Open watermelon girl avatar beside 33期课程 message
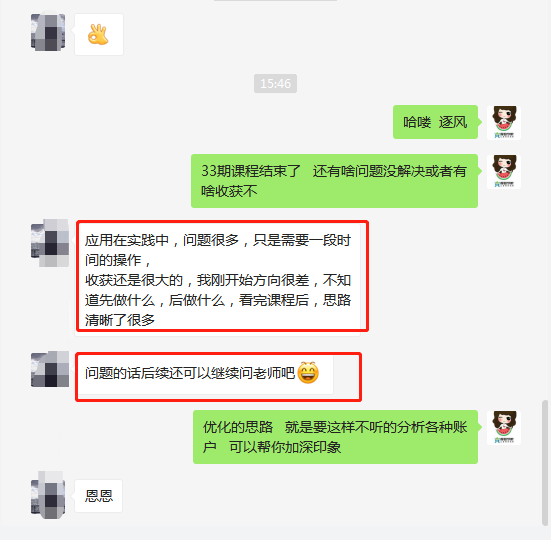Image resolution: width=551 pixels, height=540 pixels. tap(504, 172)
